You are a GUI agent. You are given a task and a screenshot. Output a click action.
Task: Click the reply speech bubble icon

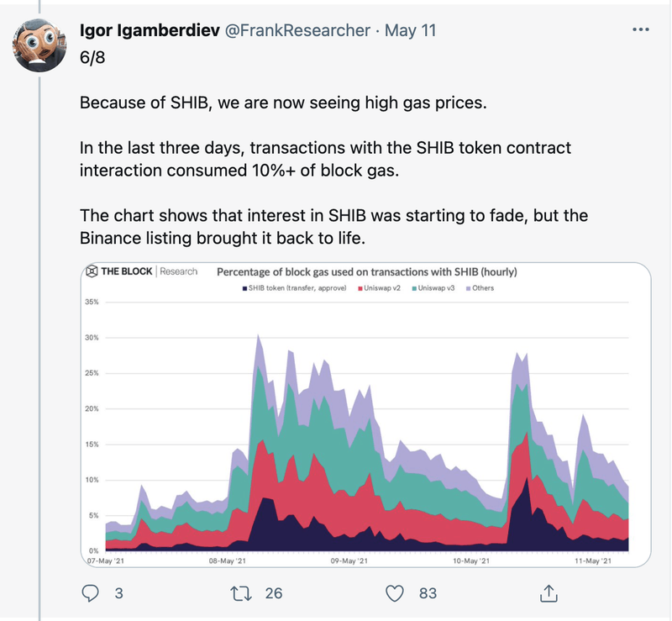92,592
